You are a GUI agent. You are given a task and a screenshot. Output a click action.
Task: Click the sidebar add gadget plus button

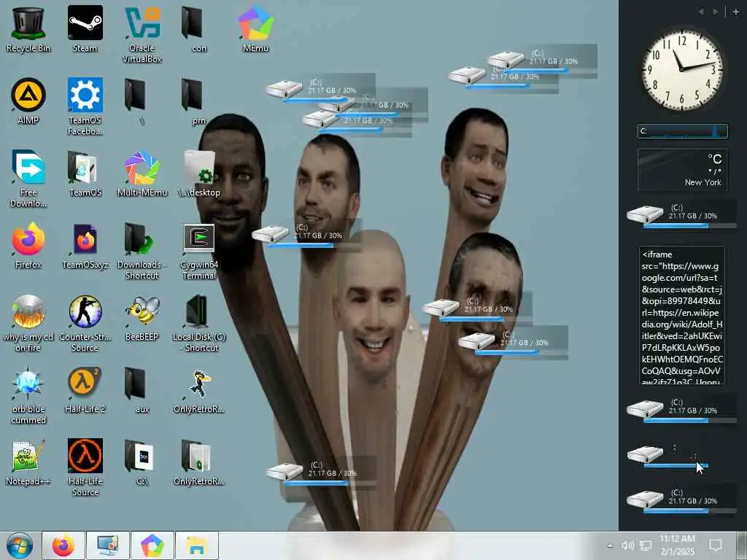click(735, 12)
